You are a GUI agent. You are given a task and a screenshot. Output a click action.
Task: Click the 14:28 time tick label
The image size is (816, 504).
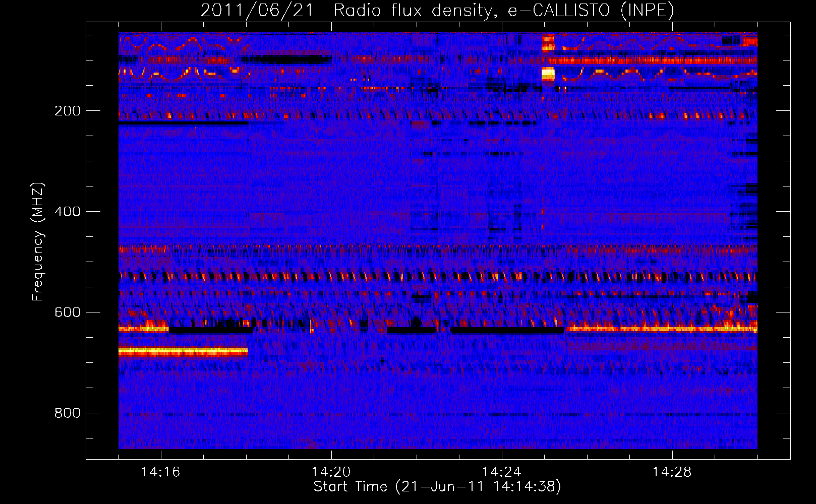pyautogui.click(x=672, y=472)
